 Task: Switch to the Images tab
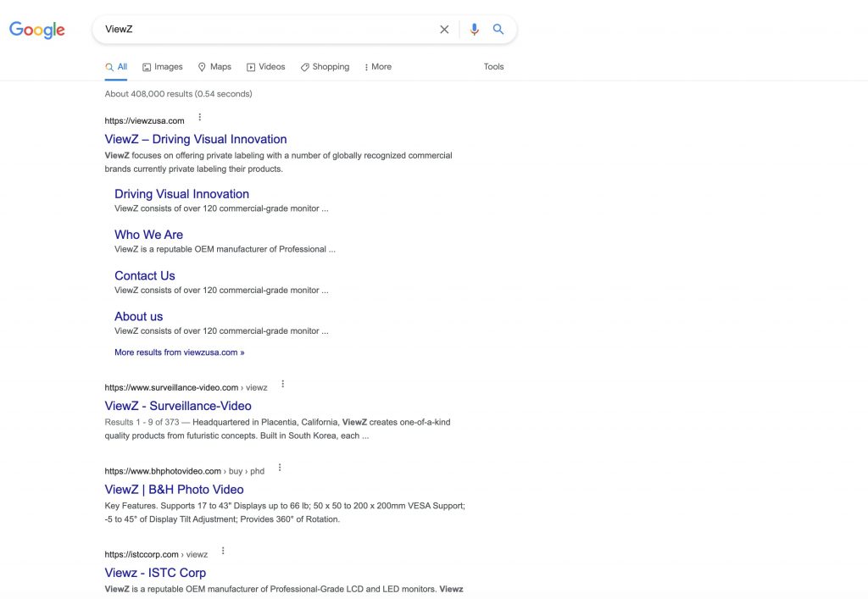click(x=163, y=67)
